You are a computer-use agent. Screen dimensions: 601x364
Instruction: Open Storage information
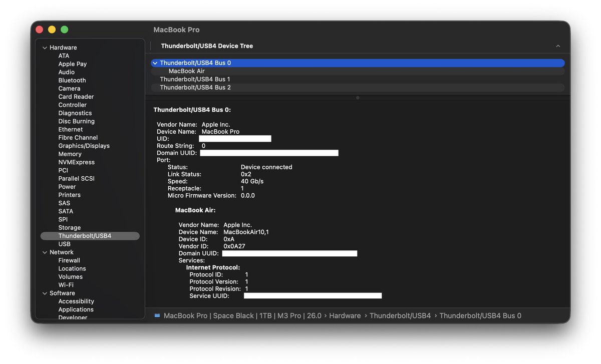tap(70, 228)
